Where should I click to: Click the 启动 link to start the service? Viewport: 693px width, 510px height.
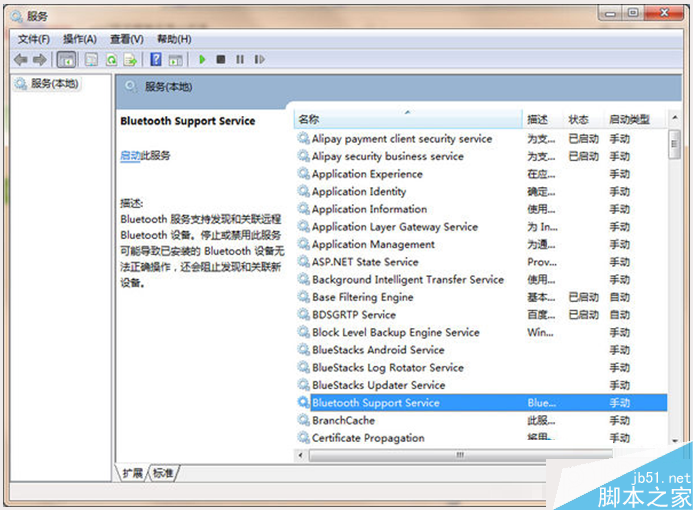pyautogui.click(x=130, y=156)
